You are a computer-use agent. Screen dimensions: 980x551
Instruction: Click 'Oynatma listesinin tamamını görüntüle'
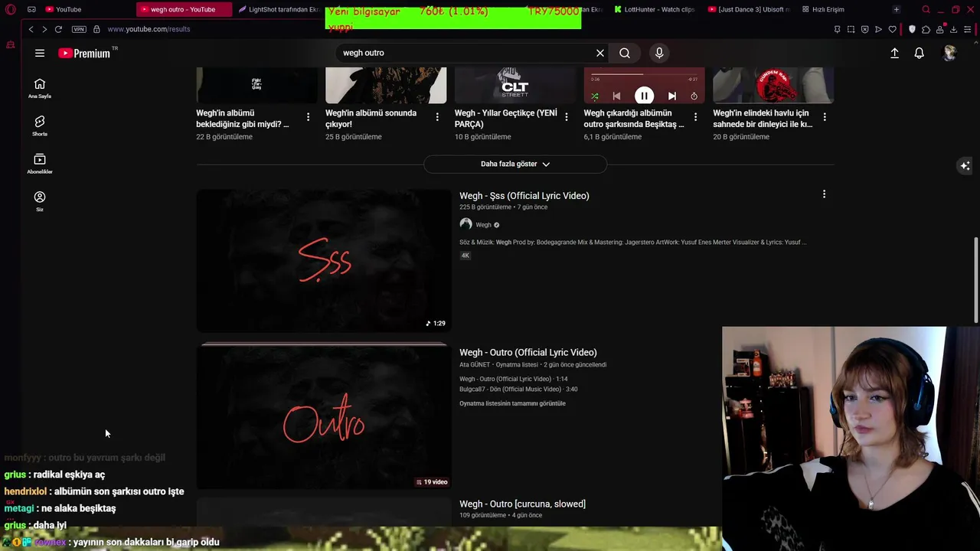[512, 403]
